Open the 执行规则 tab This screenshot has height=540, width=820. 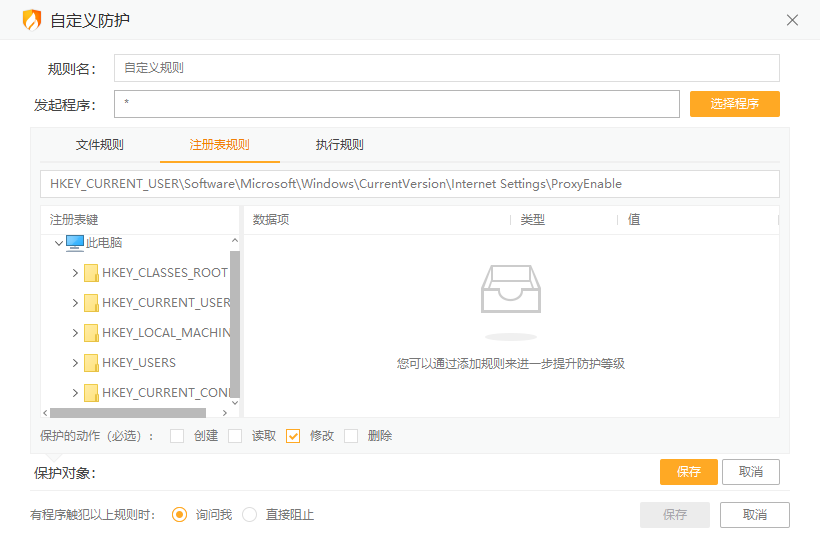tap(340, 145)
